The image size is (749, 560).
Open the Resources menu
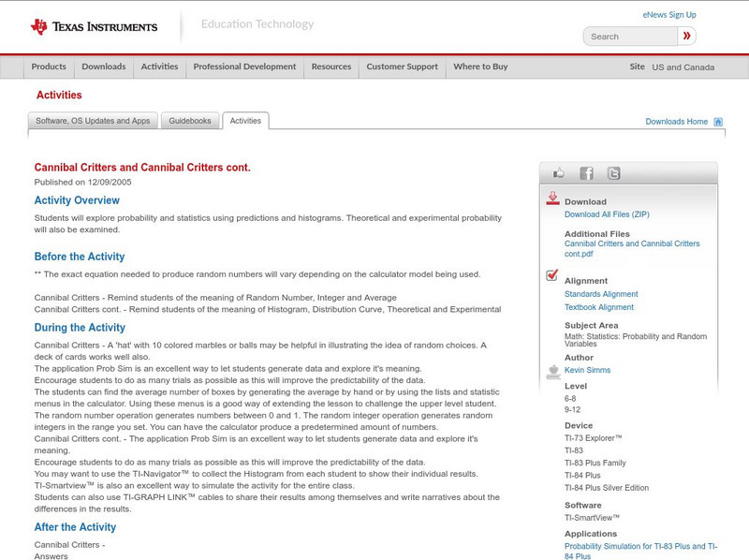331,66
